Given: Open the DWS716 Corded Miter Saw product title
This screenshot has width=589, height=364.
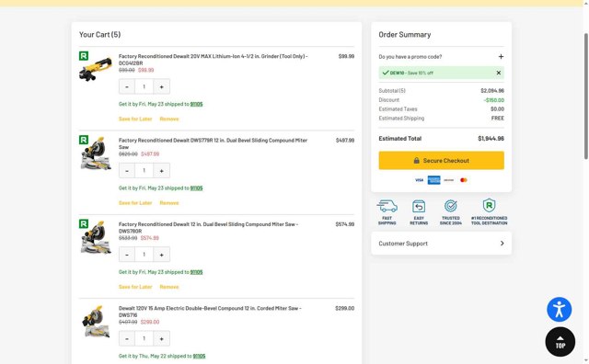Looking at the screenshot, I should [210, 312].
